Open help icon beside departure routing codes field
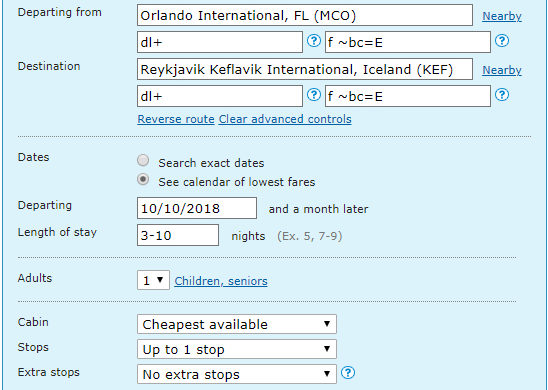This screenshot has width=548, height=390. (x=313, y=41)
